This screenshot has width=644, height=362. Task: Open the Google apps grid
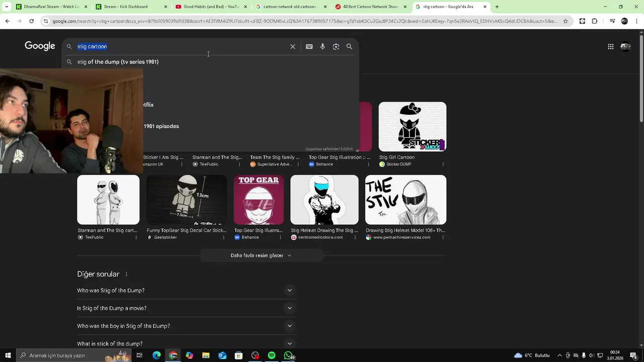(610, 47)
